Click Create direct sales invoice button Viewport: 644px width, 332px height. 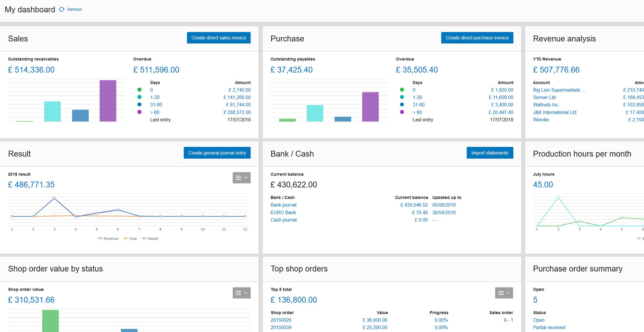pyautogui.click(x=218, y=38)
